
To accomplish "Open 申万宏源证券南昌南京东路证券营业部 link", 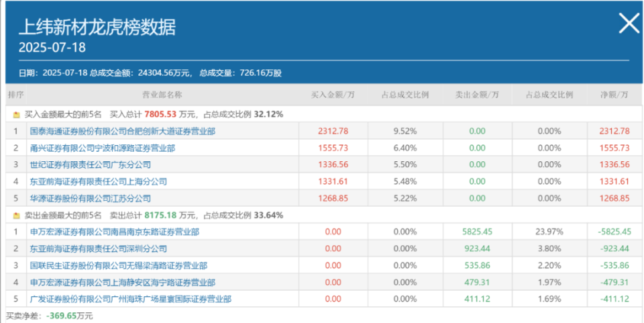I will tap(115, 232).
